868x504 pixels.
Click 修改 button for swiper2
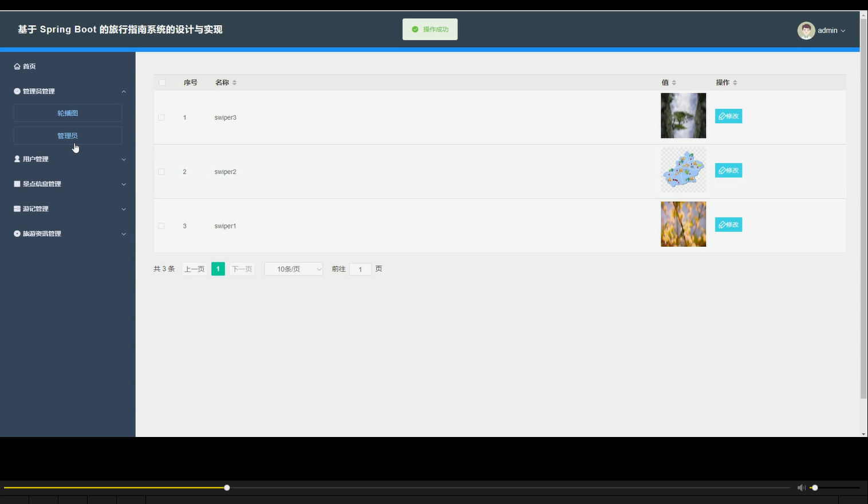click(x=728, y=171)
